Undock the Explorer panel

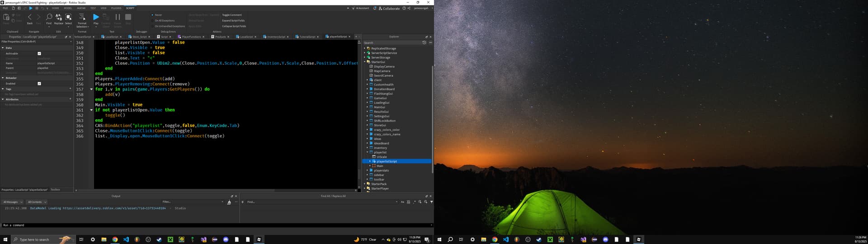pos(426,37)
